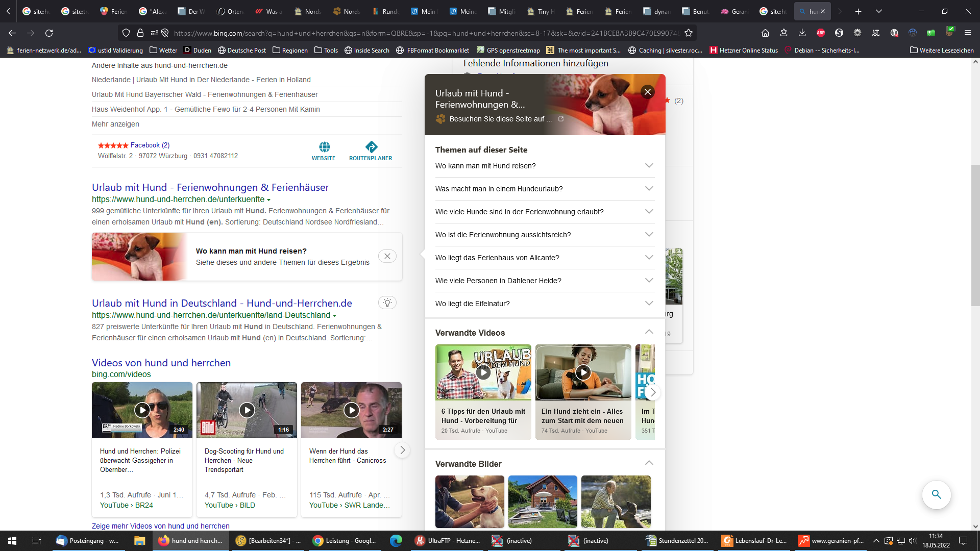
Task: Bookmark this page with star icon
Action: (x=689, y=33)
